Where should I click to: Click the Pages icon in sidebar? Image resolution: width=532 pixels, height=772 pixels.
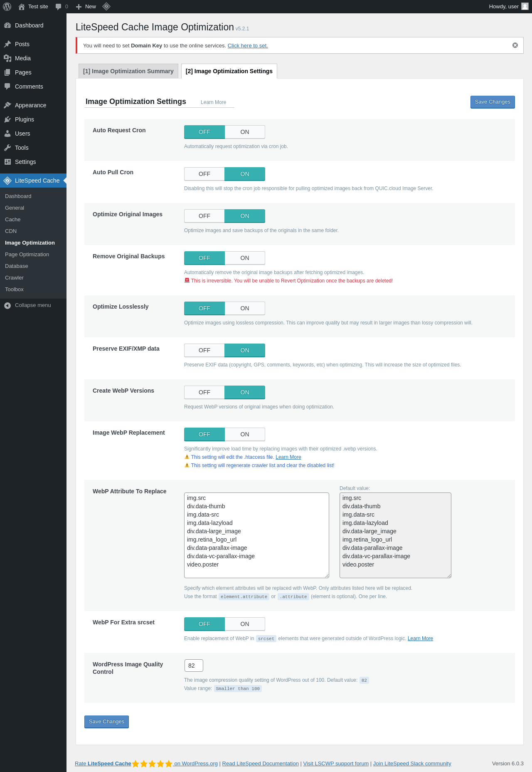(7, 72)
